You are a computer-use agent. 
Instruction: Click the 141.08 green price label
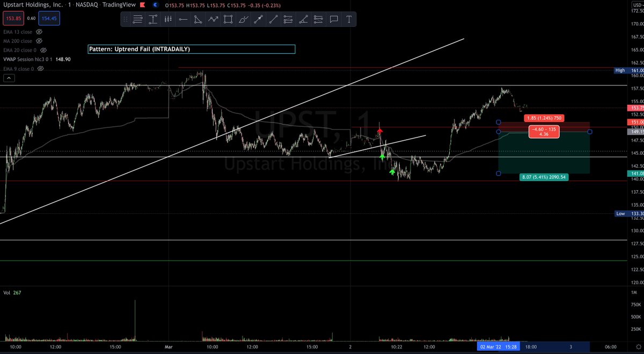pyautogui.click(x=635, y=174)
